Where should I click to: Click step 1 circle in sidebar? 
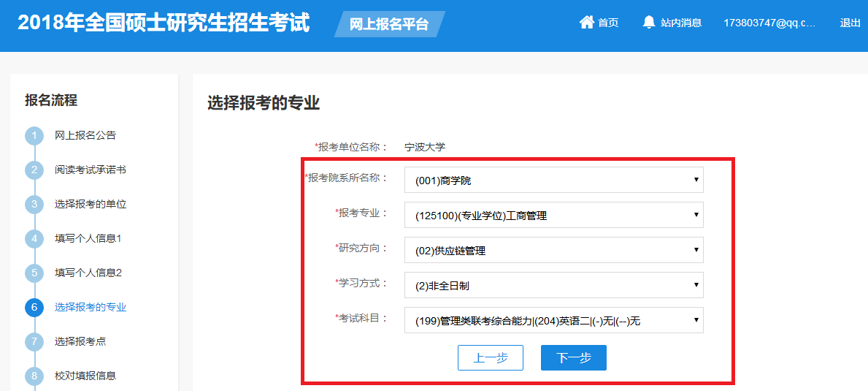(x=34, y=136)
